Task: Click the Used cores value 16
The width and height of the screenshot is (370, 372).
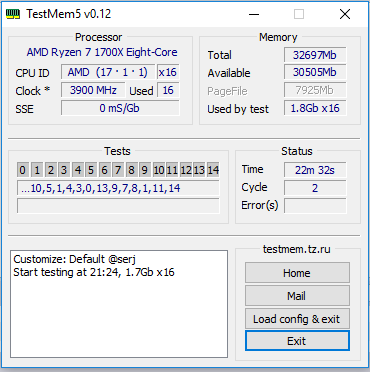Action: point(168,90)
